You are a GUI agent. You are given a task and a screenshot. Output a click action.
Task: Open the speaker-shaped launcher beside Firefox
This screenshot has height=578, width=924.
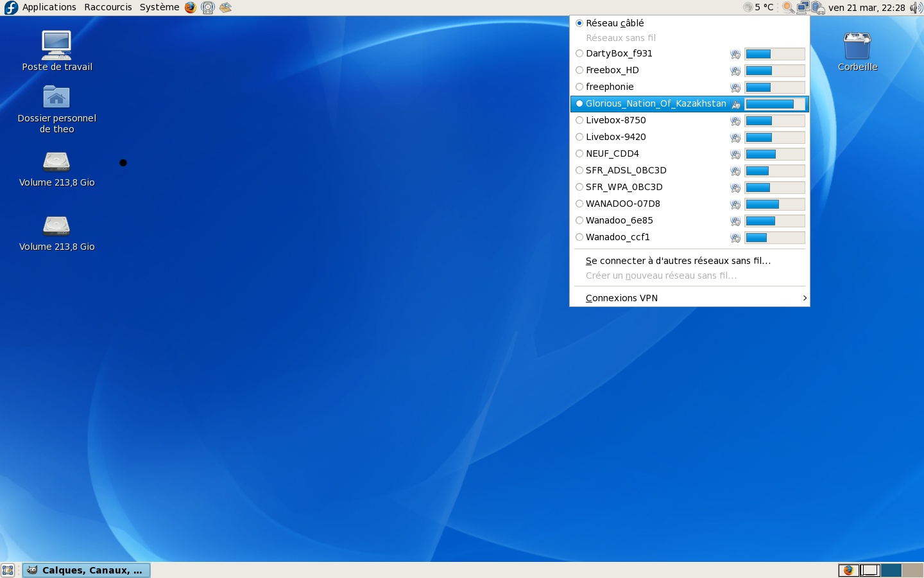208,8
